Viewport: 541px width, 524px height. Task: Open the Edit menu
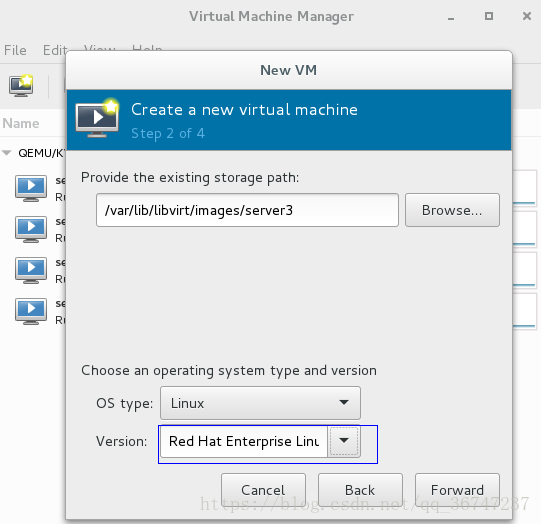(x=55, y=50)
